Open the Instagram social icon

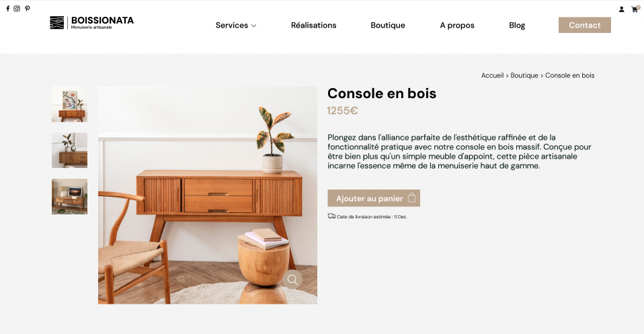17,8
